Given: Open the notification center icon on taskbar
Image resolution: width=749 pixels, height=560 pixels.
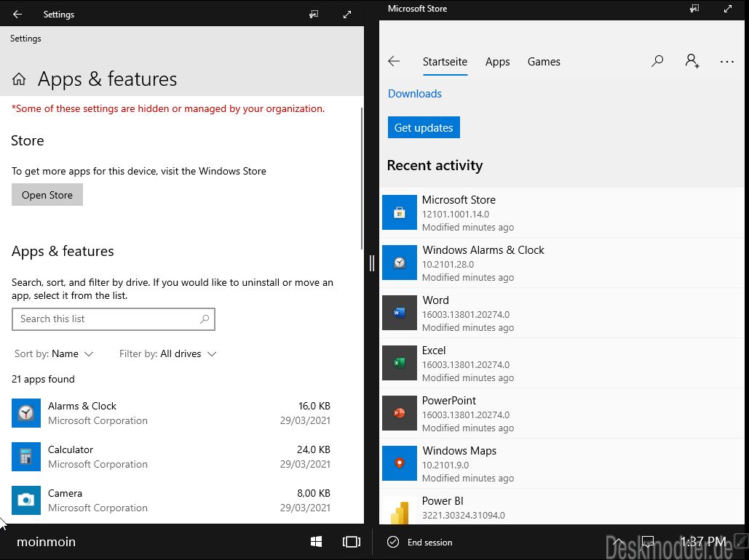Looking at the screenshot, I should tap(648, 541).
